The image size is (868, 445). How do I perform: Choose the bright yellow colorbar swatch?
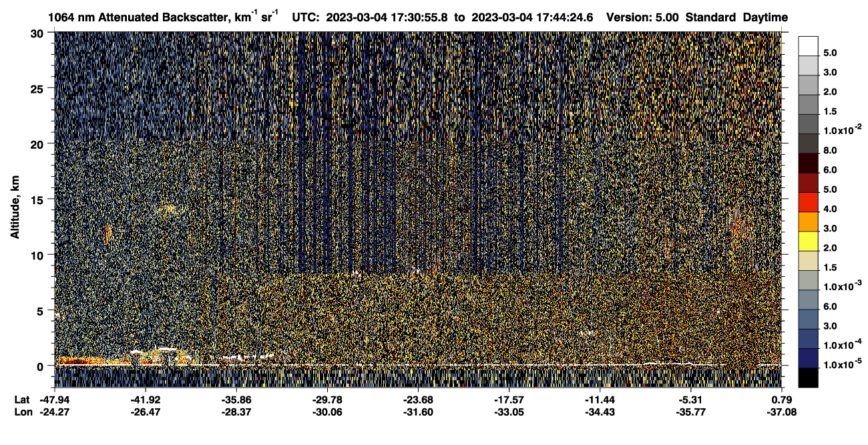point(808,241)
